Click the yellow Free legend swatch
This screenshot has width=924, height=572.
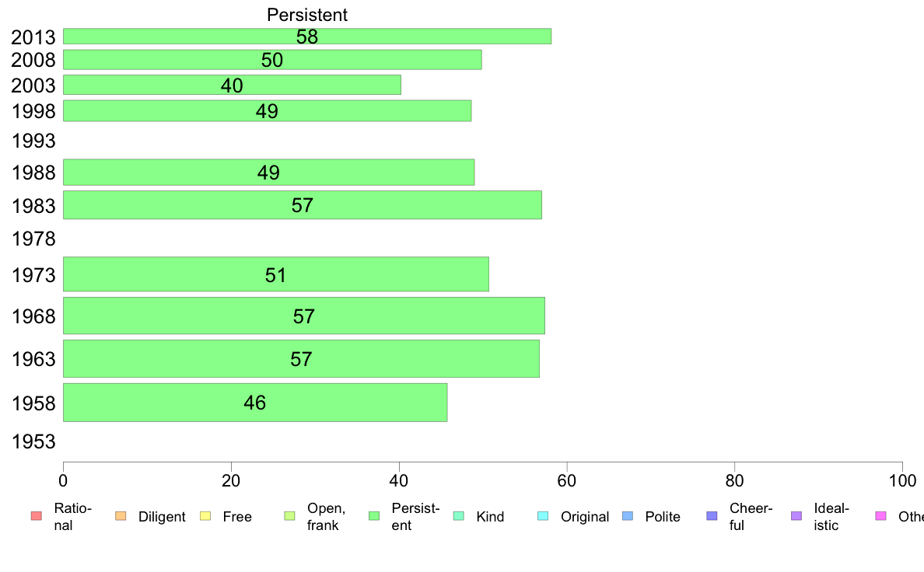[x=205, y=516]
